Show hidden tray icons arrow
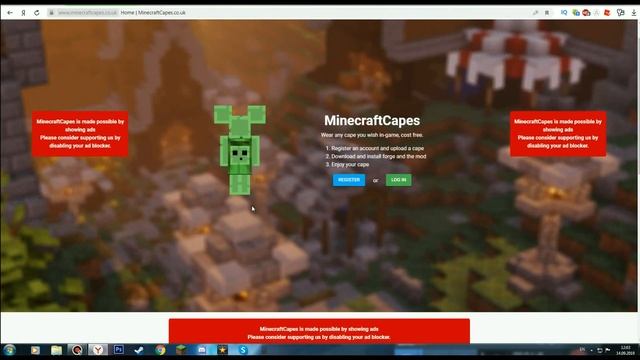The image size is (640, 360). tap(591, 350)
